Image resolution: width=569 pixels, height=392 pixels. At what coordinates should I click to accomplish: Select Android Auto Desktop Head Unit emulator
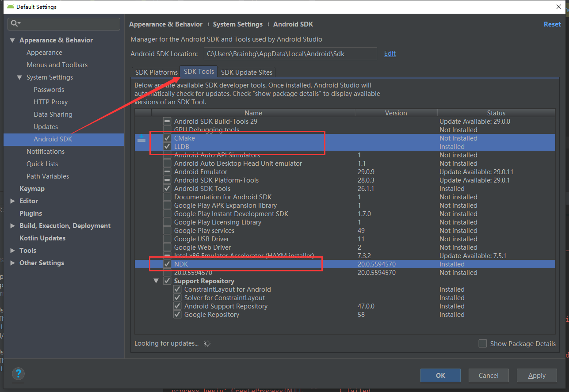pos(345,164)
